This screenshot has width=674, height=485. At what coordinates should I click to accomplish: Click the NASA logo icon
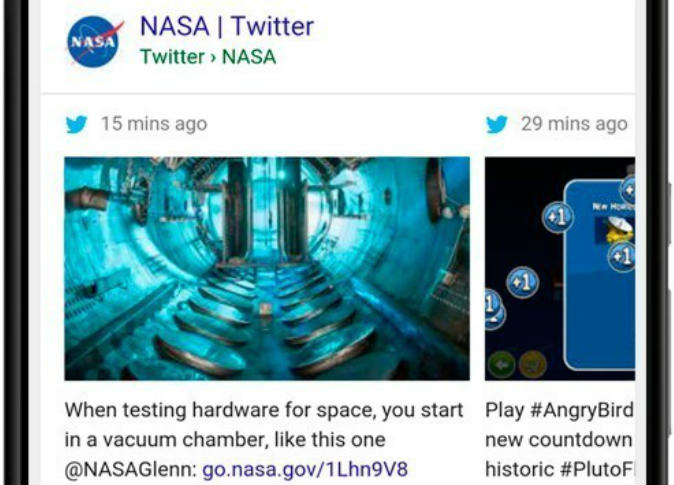click(x=96, y=40)
